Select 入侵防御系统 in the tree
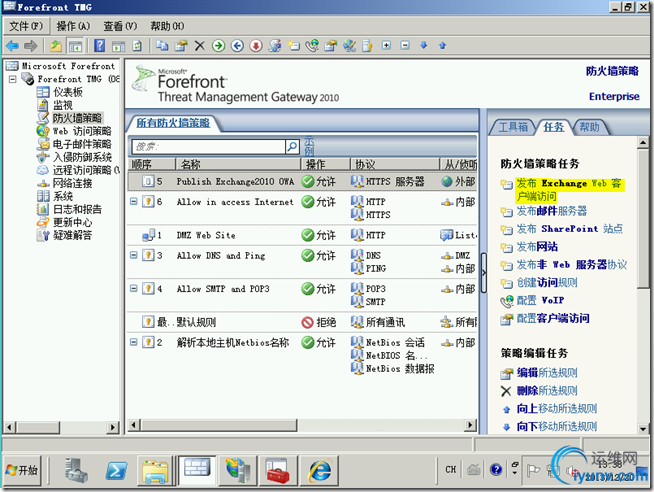 (82, 157)
